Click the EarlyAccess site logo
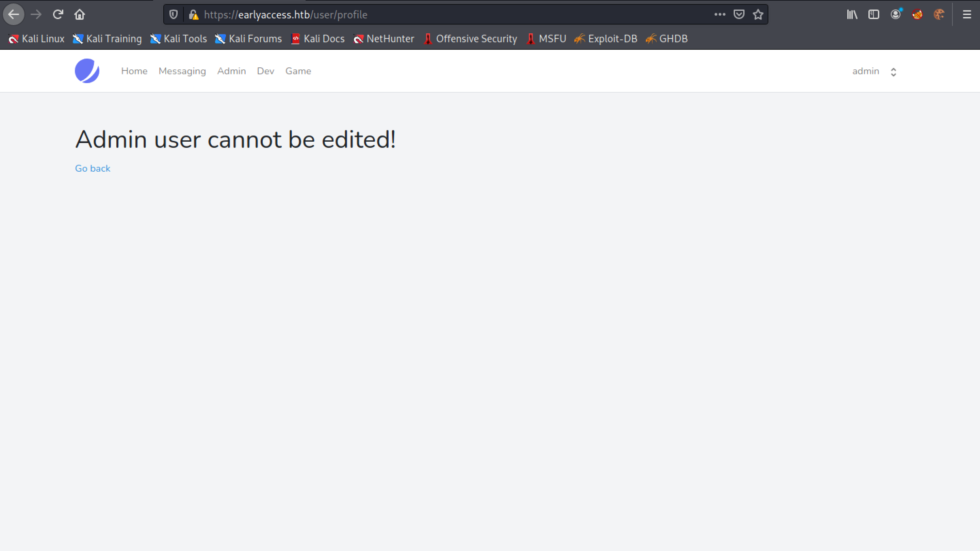This screenshot has height=551, width=980. [87, 71]
